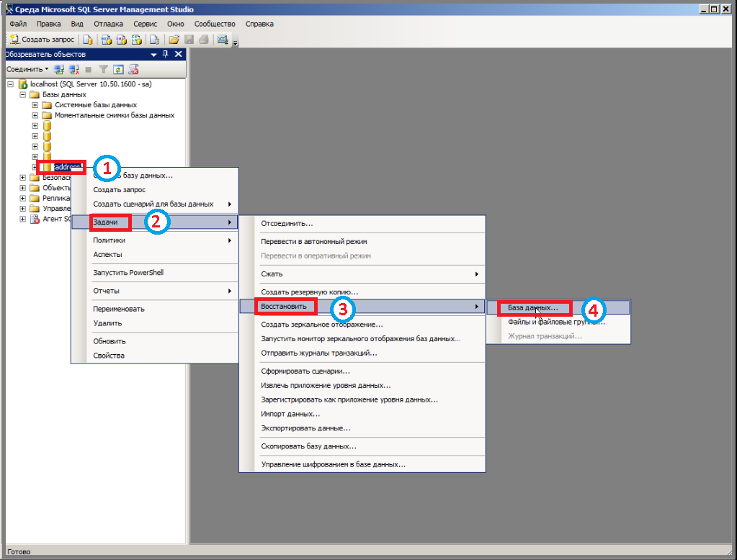Choose Импорт данных… in tasks submenu

click(x=362, y=414)
